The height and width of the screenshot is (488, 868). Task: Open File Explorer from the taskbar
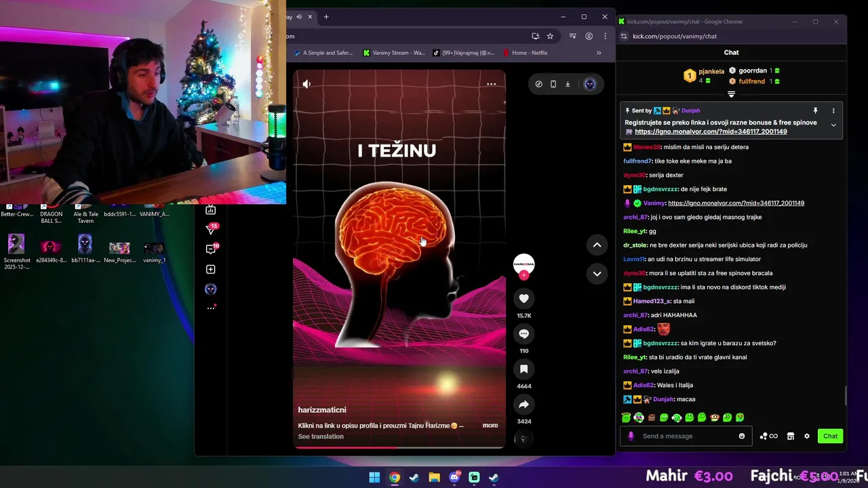pyautogui.click(x=434, y=477)
